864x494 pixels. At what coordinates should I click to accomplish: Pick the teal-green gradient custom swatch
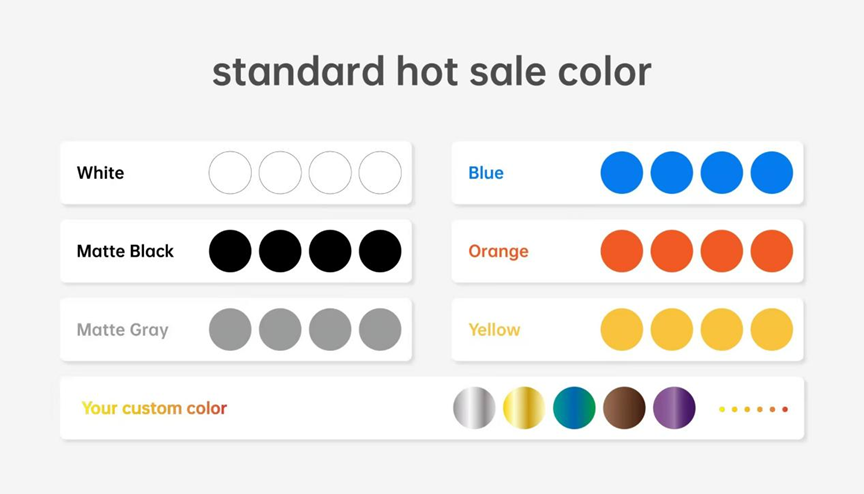pos(574,408)
